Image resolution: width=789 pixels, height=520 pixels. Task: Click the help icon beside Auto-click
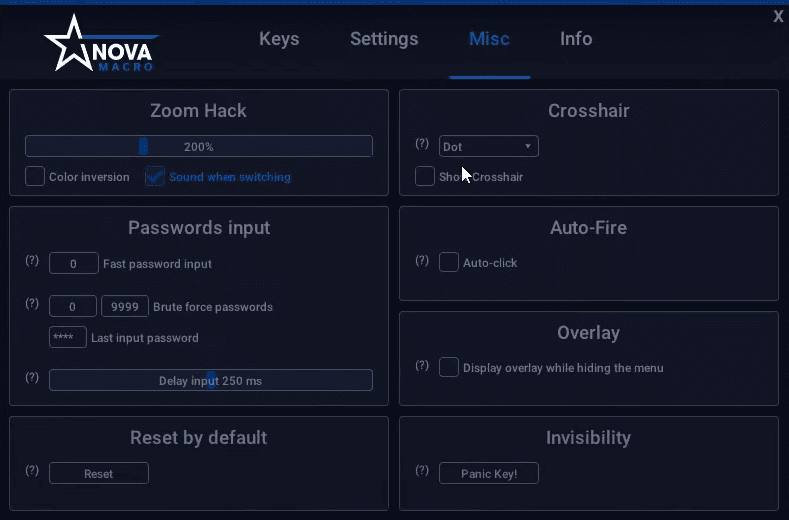coord(422,261)
